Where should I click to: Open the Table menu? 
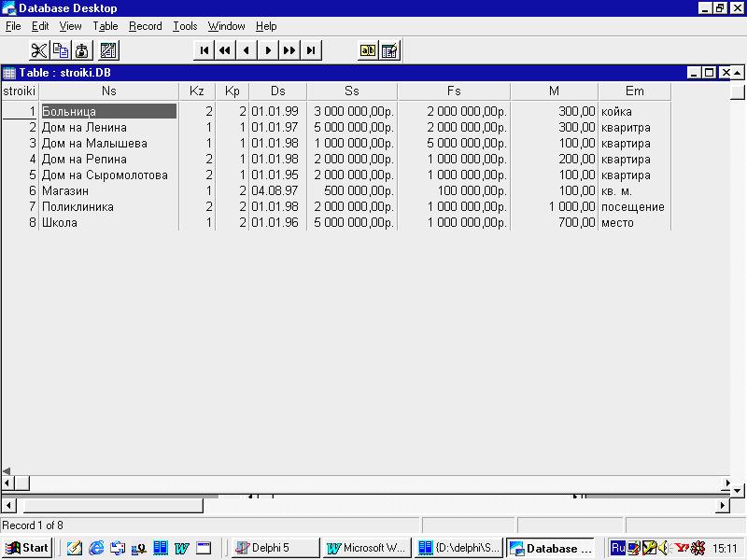106,26
